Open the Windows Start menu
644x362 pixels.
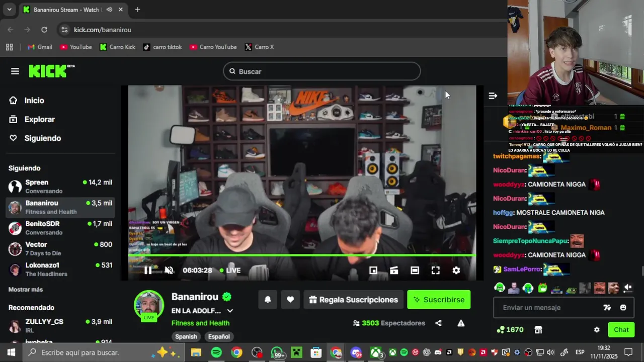click(11, 352)
